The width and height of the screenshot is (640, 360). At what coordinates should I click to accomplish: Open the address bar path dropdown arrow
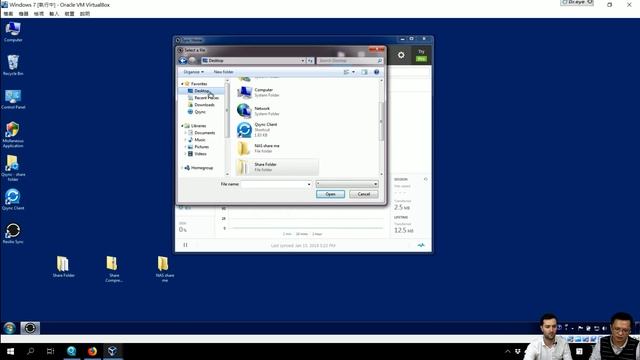303,60
